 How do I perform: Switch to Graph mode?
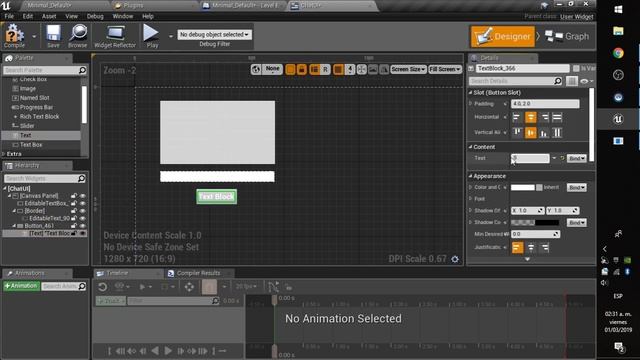[x=567, y=36]
